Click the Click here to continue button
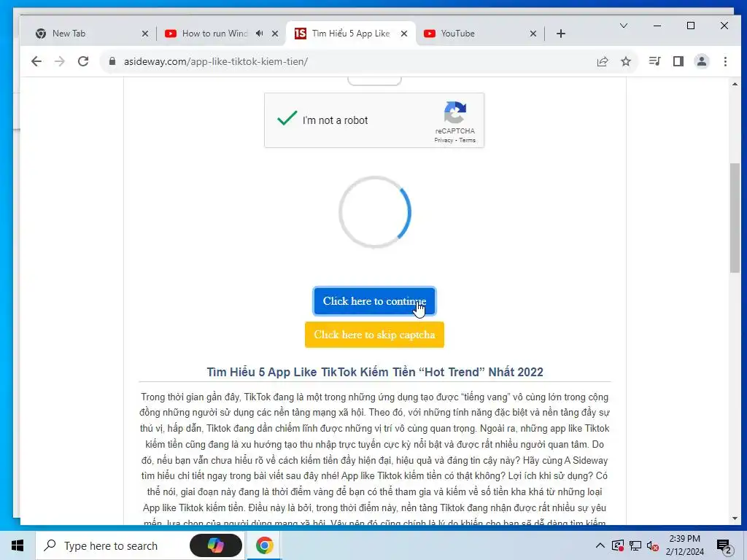Image resolution: width=747 pixels, height=560 pixels. click(x=374, y=301)
